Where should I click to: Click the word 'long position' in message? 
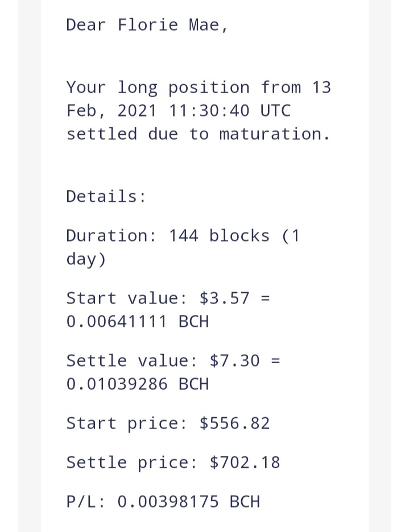click(x=183, y=88)
